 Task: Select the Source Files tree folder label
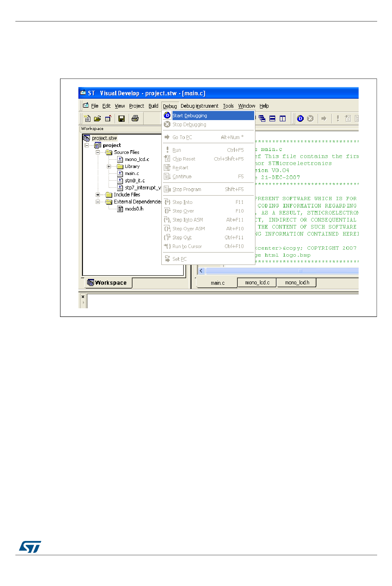[127, 152]
